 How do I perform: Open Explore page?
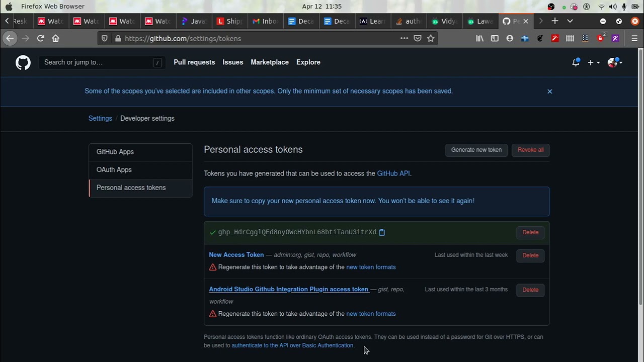point(308,62)
